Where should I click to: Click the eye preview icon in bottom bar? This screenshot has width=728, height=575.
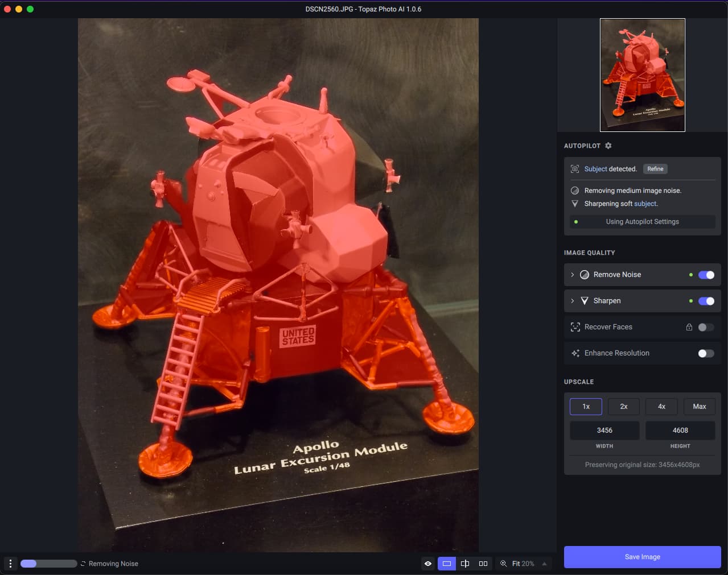coord(428,564)
